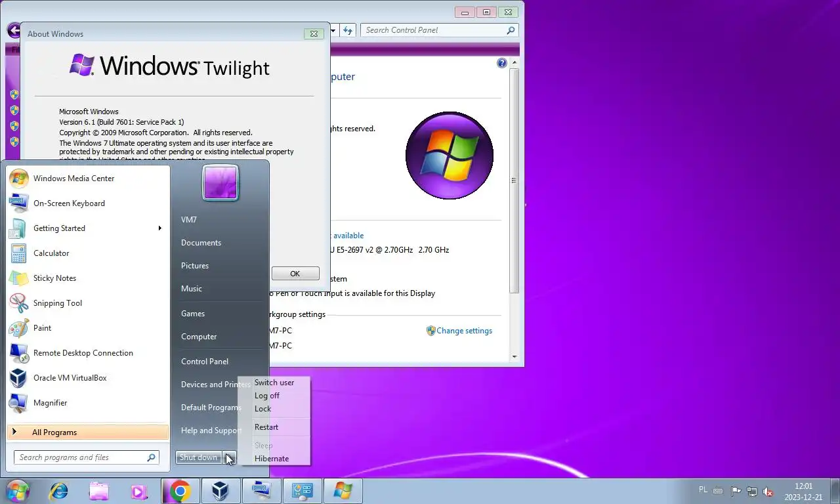Viewport: 840px width, 504px height.
Task: Open Action Center flag icon in tray
Action: coord(736,491)
